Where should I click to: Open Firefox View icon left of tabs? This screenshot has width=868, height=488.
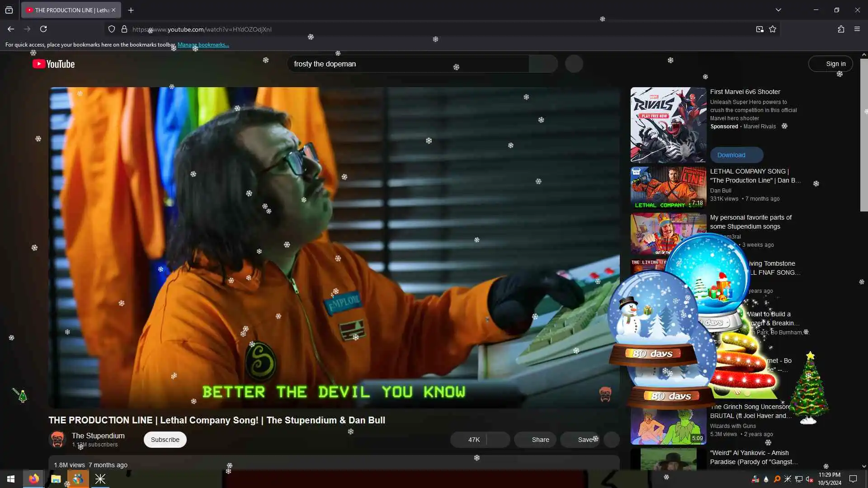pos(9,10)
